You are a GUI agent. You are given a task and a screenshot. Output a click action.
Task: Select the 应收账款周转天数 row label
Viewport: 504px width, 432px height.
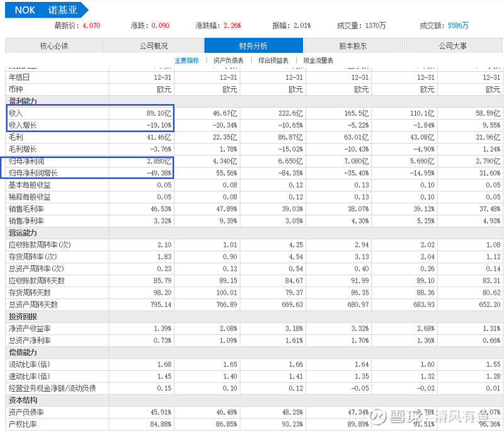coord(37,281)
